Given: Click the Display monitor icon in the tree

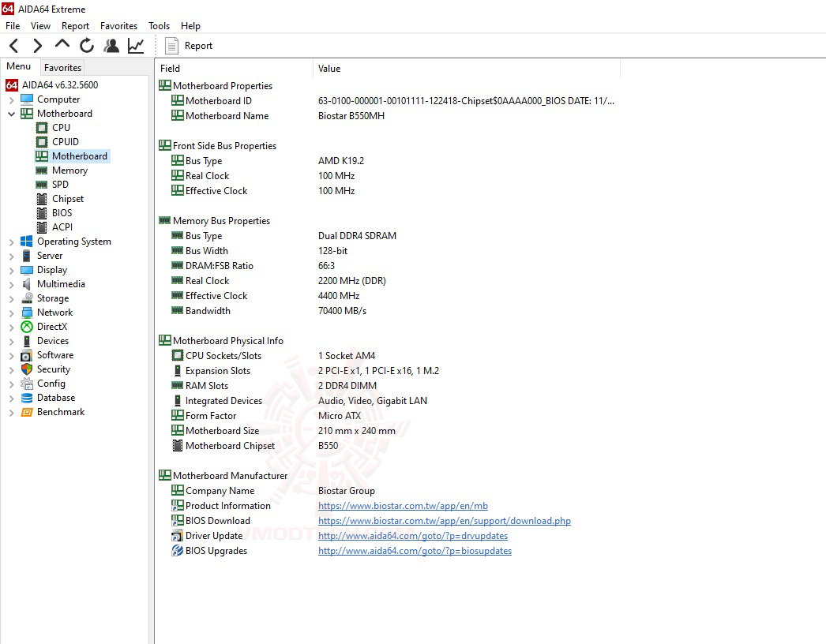Looking at the screenshot, I should (x=27, y=270).
